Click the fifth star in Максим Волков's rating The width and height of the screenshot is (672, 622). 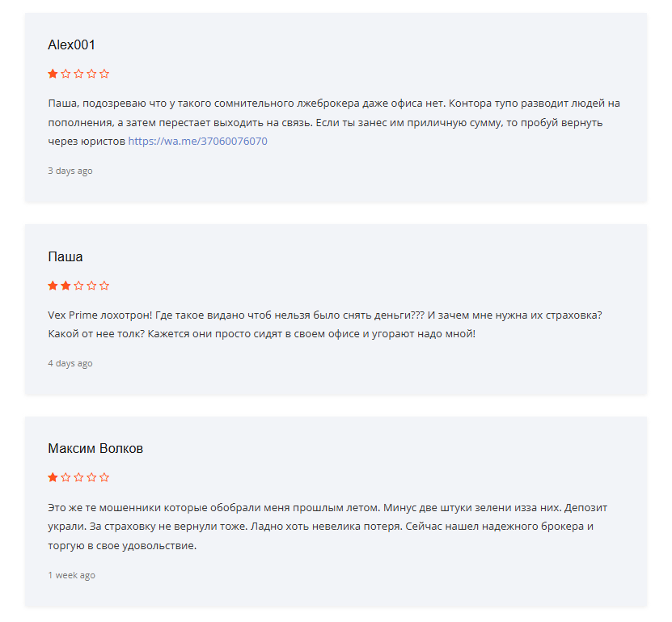tap(104, 477)
